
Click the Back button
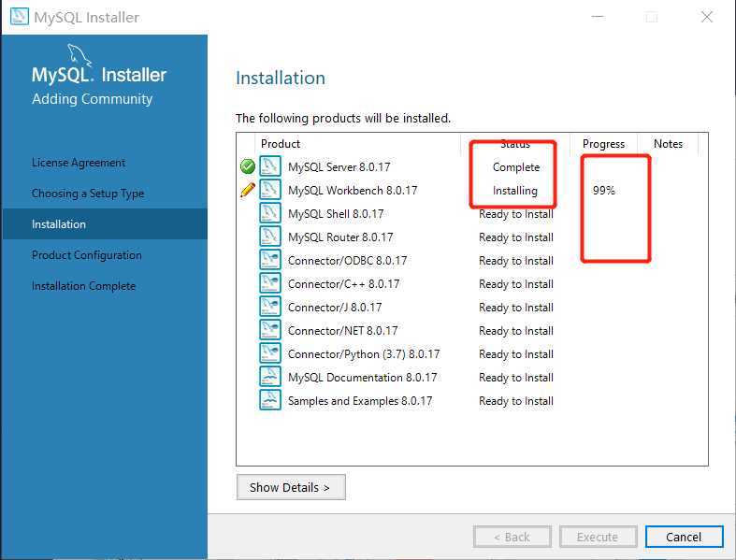[512, 537]
